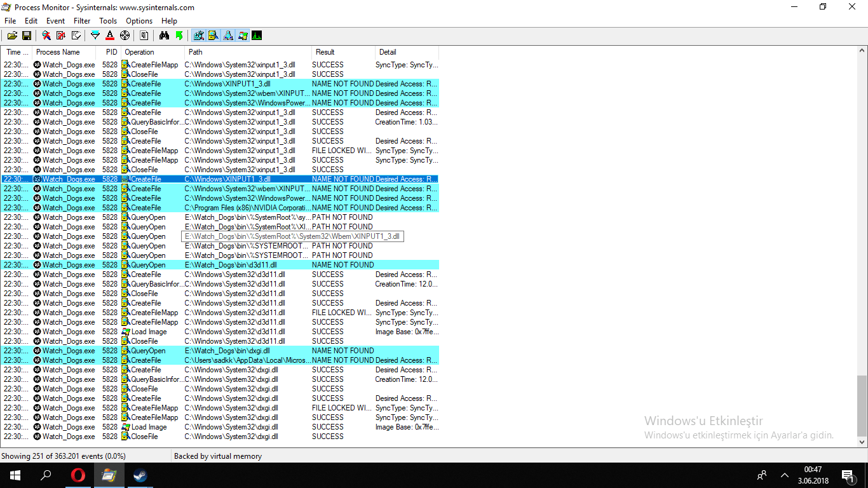
Task: Open Windows search from the taskbar
Action: click(46, 475)
